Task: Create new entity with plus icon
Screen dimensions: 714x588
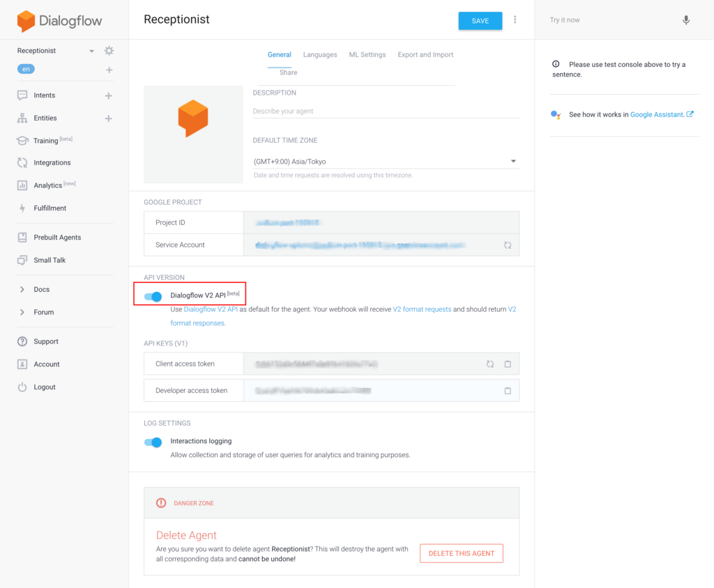Action: coord(108,118)
